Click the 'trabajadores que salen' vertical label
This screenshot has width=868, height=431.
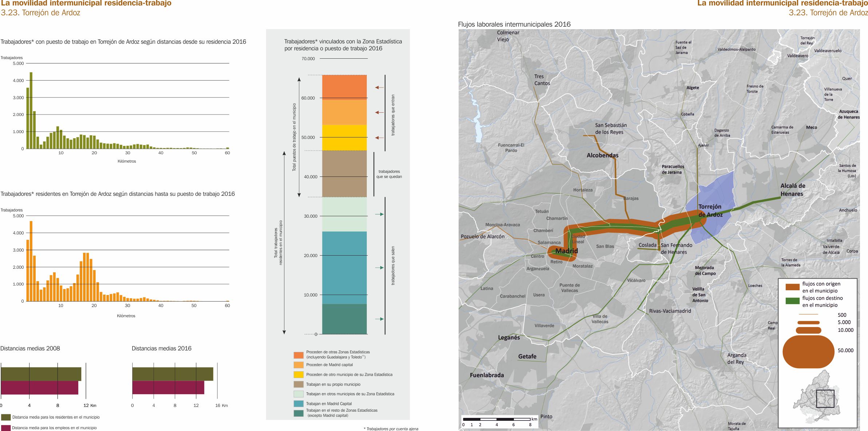393,265
